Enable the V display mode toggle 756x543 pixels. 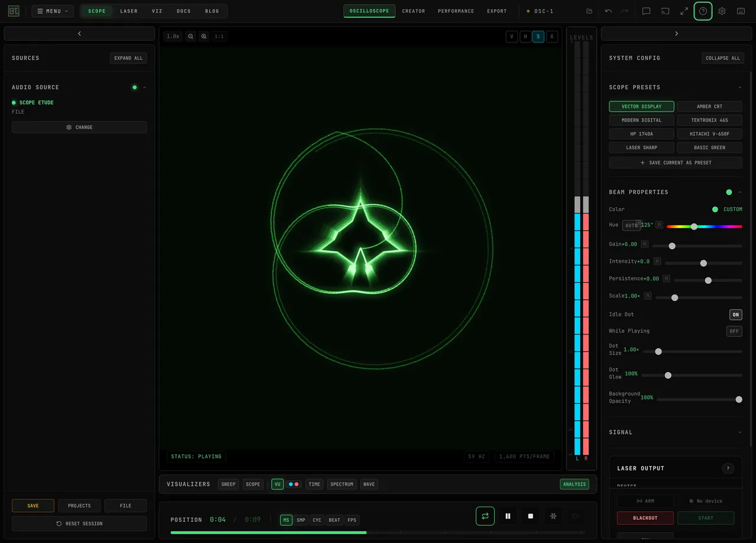click(x=511, y=37)
